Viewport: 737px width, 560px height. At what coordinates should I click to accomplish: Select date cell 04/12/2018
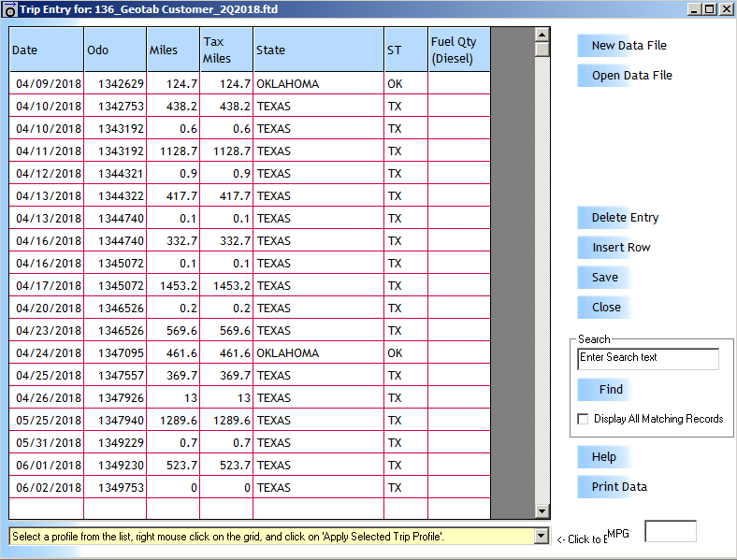click(47, 173)
